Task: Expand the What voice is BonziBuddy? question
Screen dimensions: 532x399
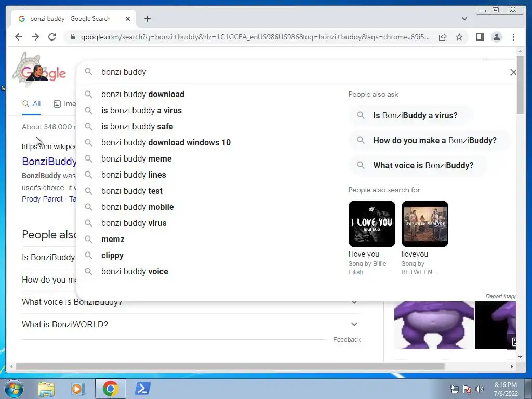Action: tap(191, 302)
